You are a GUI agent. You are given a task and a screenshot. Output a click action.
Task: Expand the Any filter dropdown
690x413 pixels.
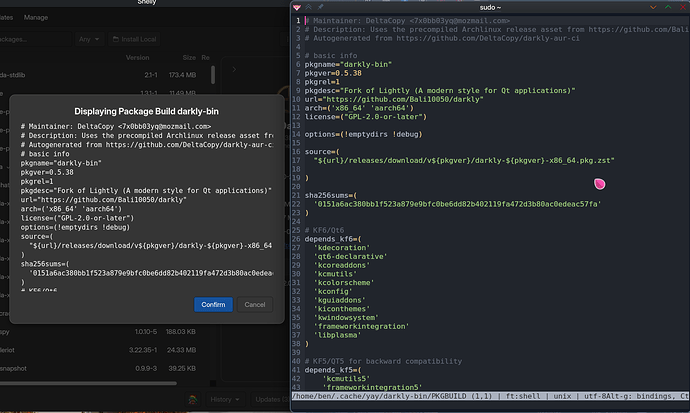tap(89, 39)
